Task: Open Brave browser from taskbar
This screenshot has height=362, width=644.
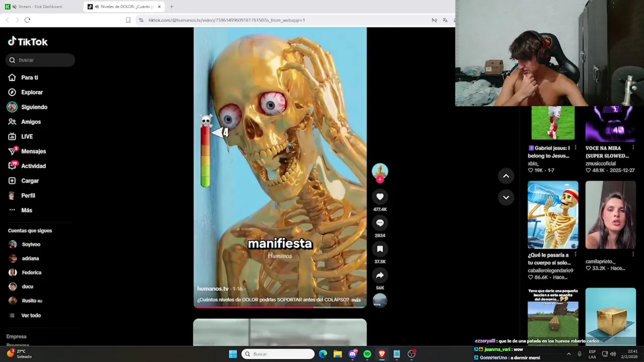Action: pos(382,354)
